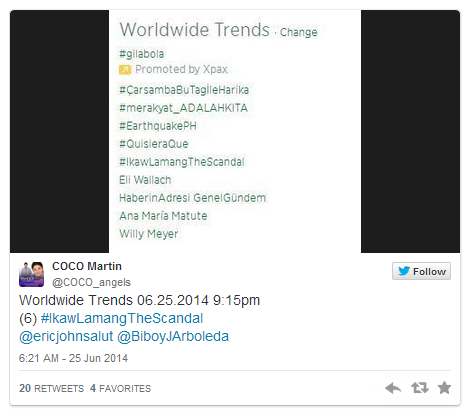Click the #EarthquakePH trend
464x410 pixels.
click(158, 126)
